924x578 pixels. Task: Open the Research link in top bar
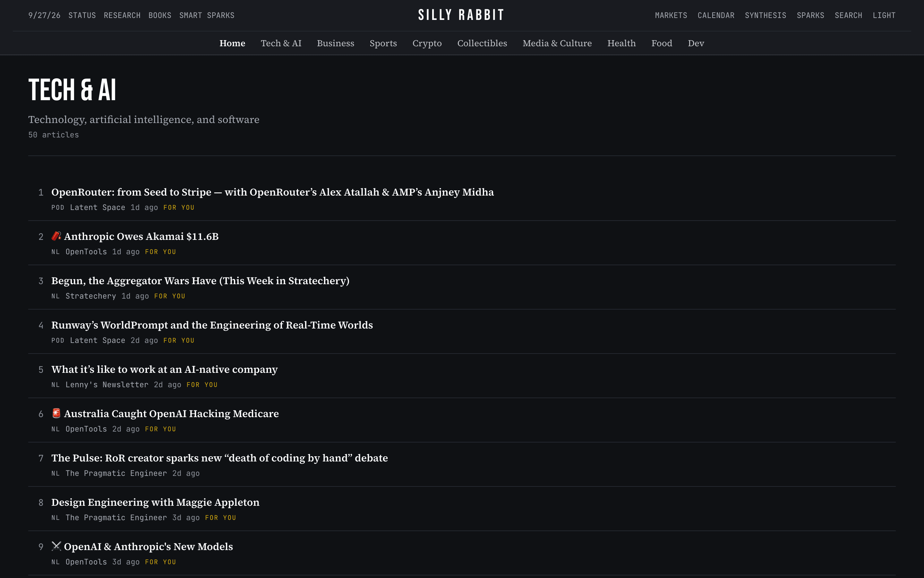122,15
